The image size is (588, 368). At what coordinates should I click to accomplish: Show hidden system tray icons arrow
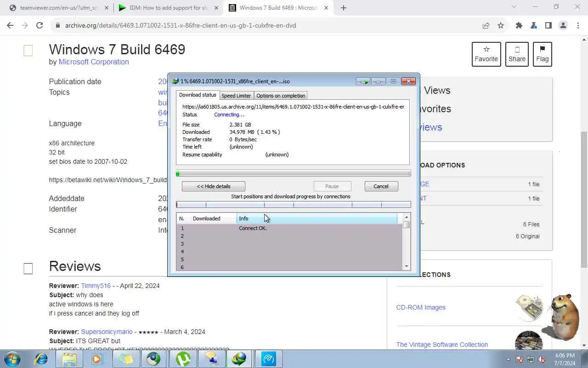click(x=508, y=359)
